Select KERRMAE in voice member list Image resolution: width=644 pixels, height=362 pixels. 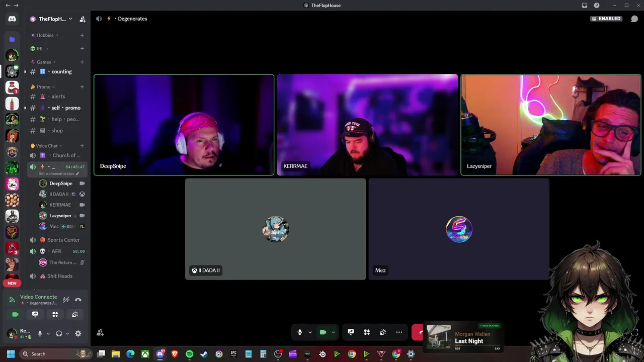coord(61,205)
